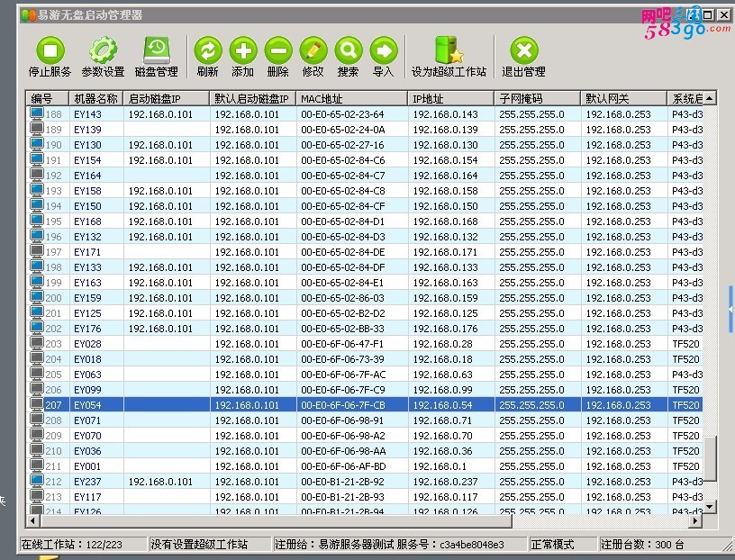Click computer icon for row 212
This screenshot has width=735, height=560.
pyautogui.click(x=37, y=482)
